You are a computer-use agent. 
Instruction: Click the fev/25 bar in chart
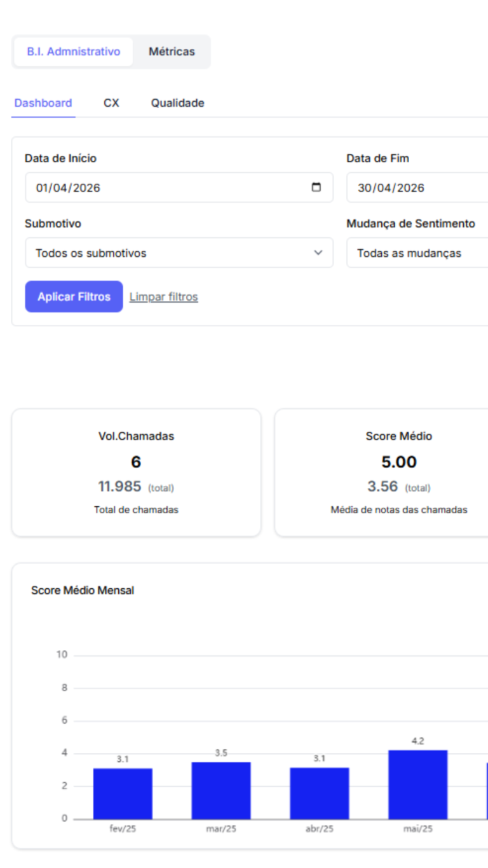pos(123,794)
